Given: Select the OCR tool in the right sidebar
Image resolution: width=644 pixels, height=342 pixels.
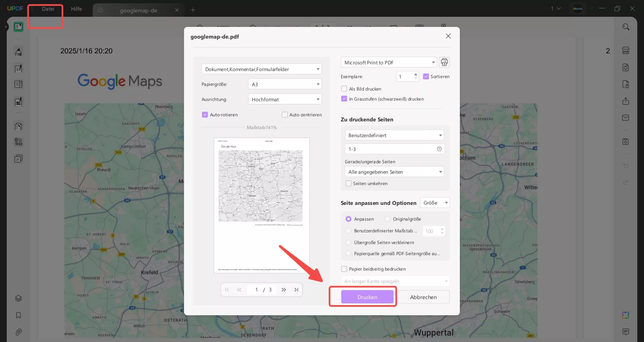Looking at the screenshot, I should [626, 50].
